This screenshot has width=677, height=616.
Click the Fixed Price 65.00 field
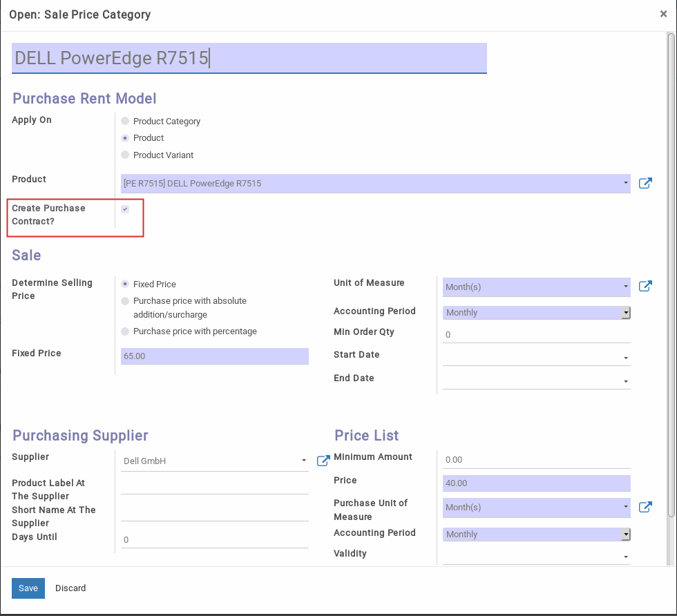pyautogui.click(x=215, y=356)
